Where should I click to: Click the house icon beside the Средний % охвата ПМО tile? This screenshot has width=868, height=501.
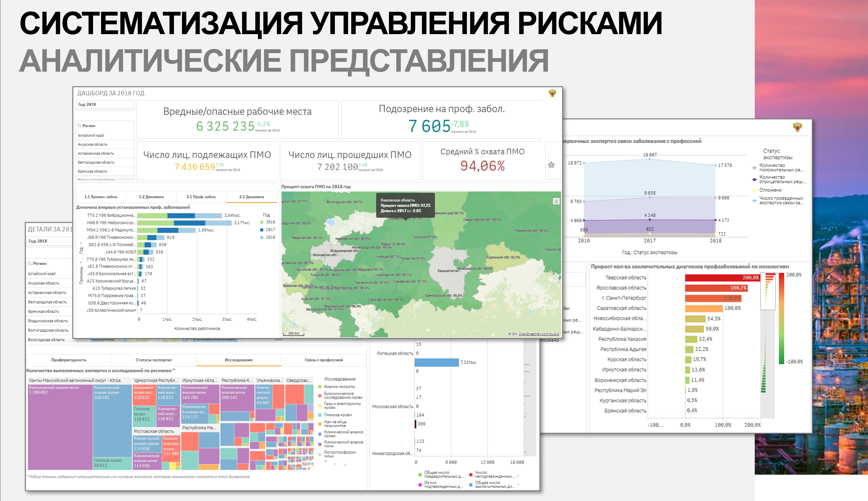(552, 165)
